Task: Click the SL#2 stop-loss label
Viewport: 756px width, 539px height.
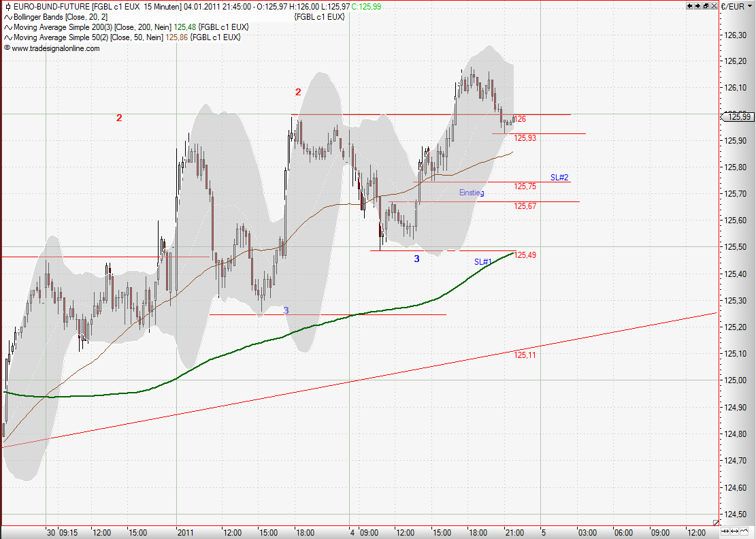Action: click(558, 178)
